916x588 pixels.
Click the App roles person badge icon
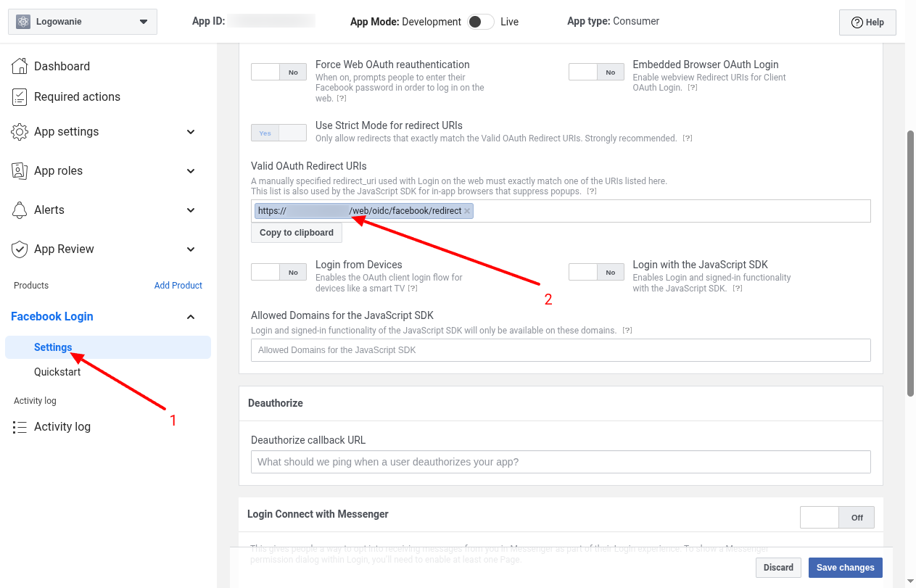pyautogui.click(x=20, y=171)
